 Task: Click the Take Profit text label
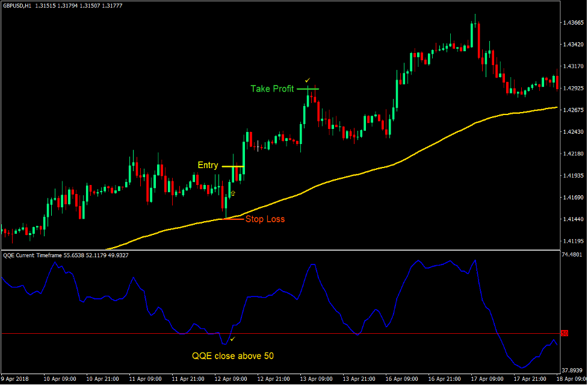pyautogui.click(x=272, y=89)
